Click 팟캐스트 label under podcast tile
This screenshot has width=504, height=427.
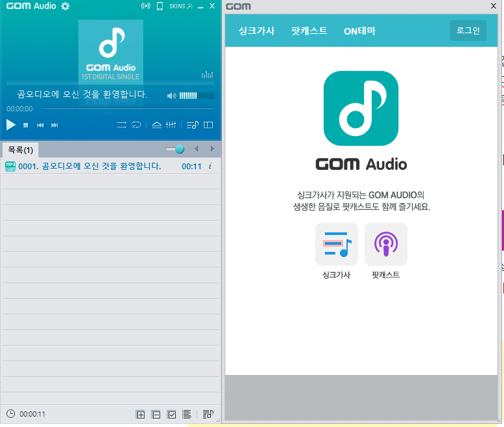pyautogui.click(x=385, y=275)
